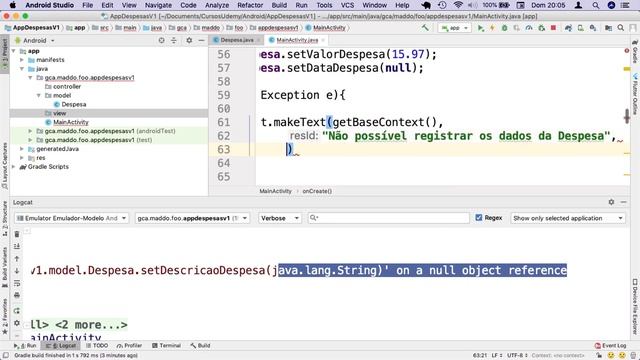Click the Make Project hammer icon

[x=425, y=28]
